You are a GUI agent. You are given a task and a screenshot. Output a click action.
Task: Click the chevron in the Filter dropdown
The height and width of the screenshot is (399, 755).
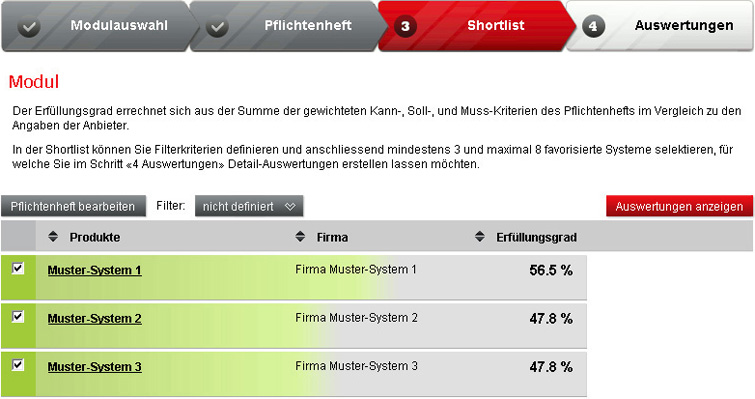pyautogui.click(x=290, y=206)
